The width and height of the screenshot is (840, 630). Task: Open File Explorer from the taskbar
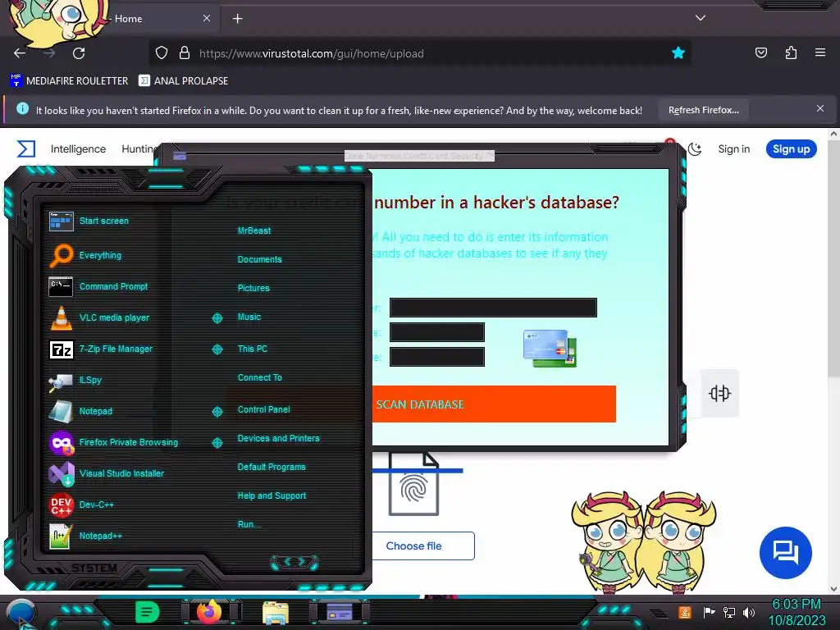click(x=276, y=613)
